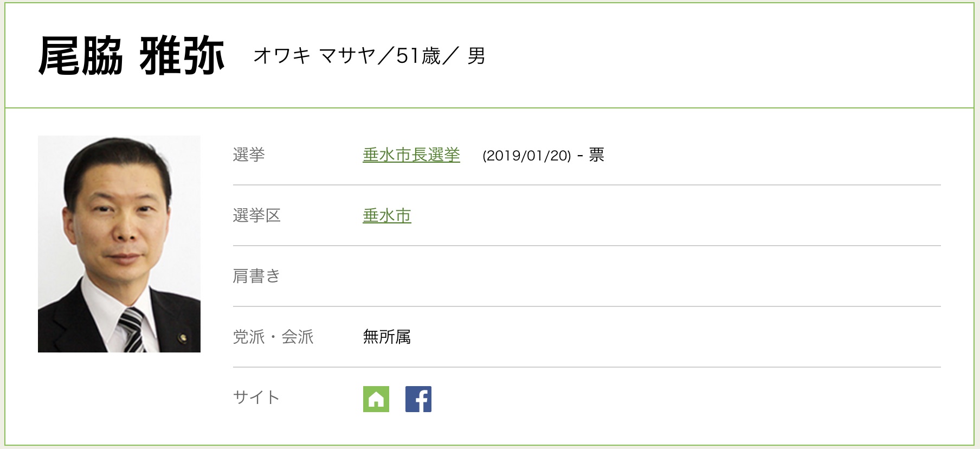The height and width of the screenshot is (449, 980).
Task: Click the lapel pin in the portrait photo
Action: click(x=183, y=338)
